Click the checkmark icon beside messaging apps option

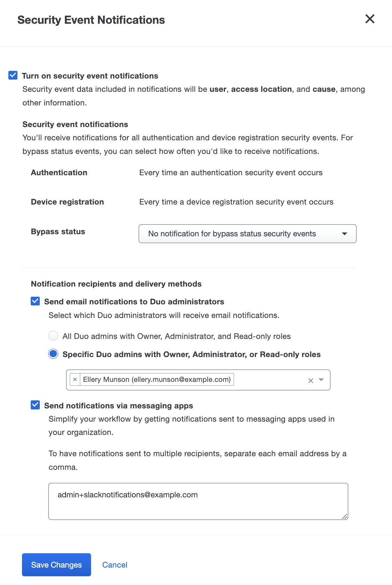35,405
